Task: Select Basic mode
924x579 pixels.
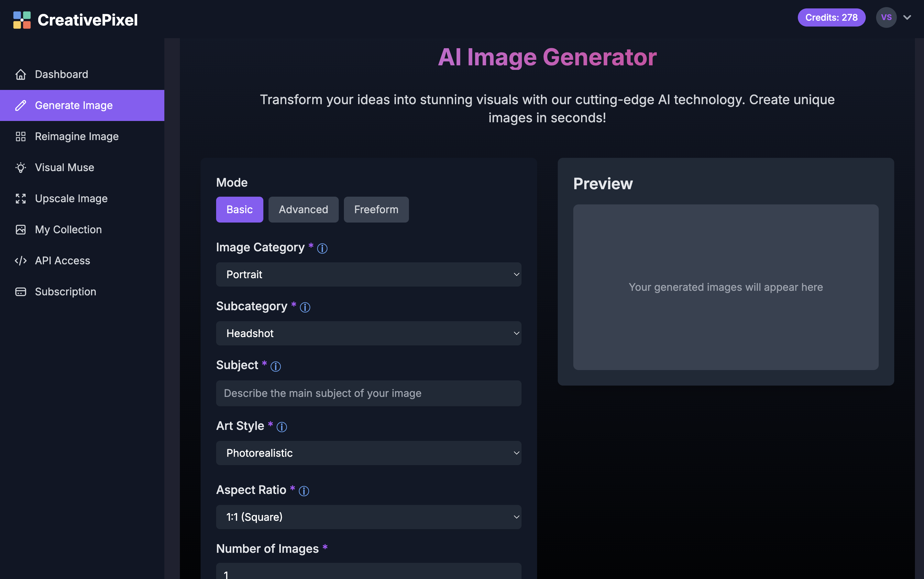Action: click(239, 210)
